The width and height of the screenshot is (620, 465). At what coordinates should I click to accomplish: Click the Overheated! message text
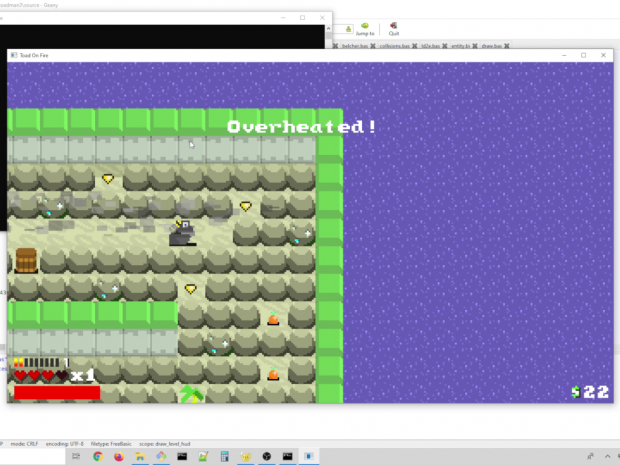click(302, 127)
